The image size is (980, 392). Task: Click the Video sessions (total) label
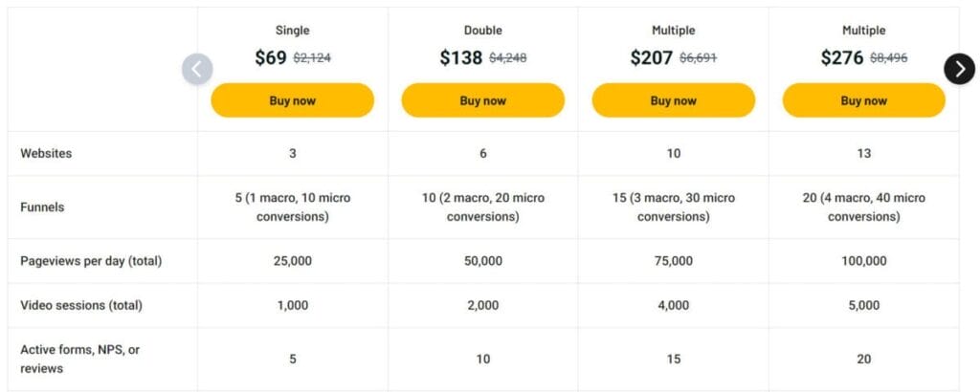click(81, 305)
